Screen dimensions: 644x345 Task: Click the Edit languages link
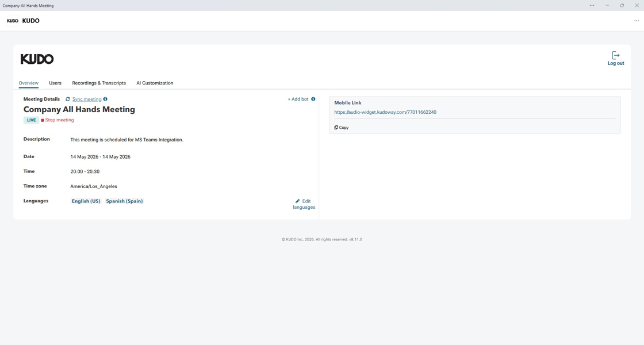tap(304, 204)
